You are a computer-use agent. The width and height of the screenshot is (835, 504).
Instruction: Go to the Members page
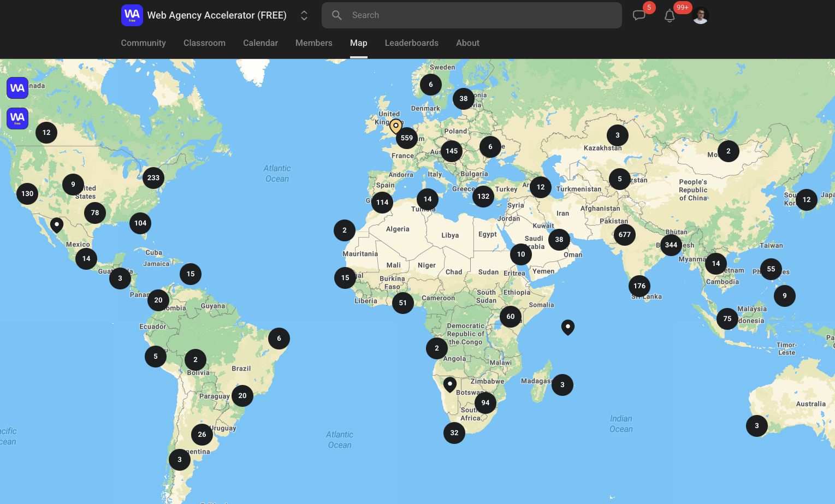pos(313,43)
